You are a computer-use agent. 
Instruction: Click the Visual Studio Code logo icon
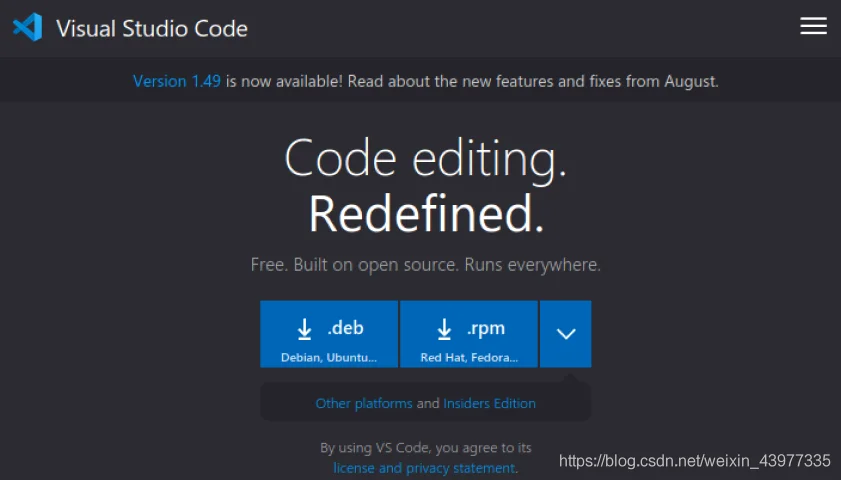pyautogui.click(x=28, y=27)
